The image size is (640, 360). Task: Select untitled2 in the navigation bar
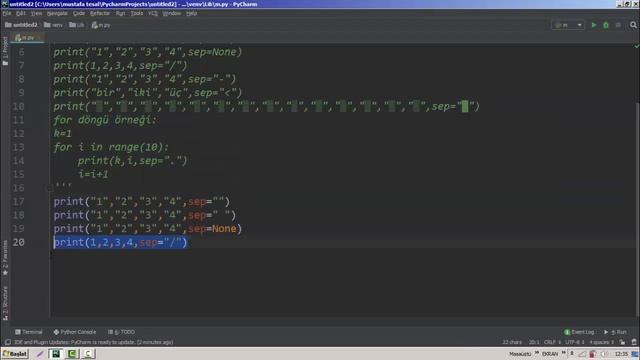(21, 25)
